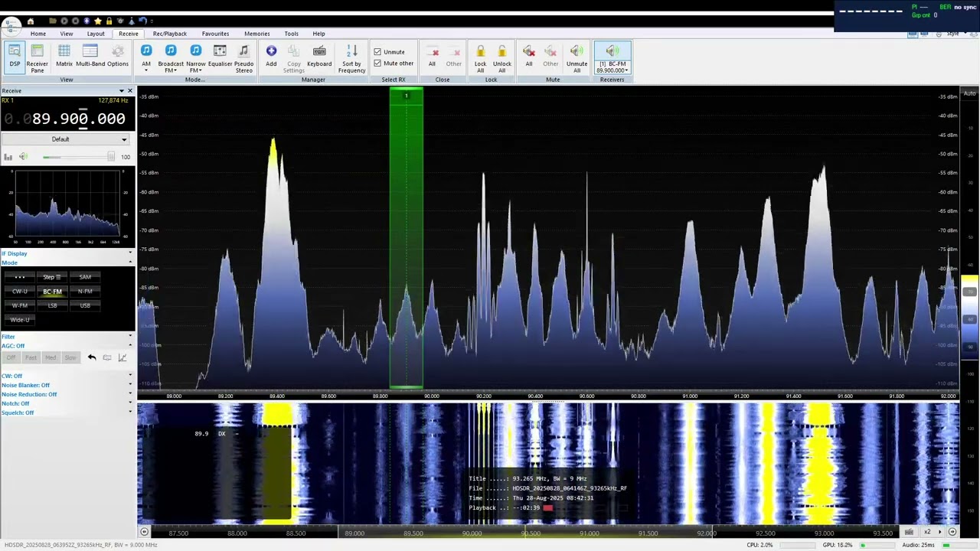
Task: Lock All receivers
Action: coord(480,58)
